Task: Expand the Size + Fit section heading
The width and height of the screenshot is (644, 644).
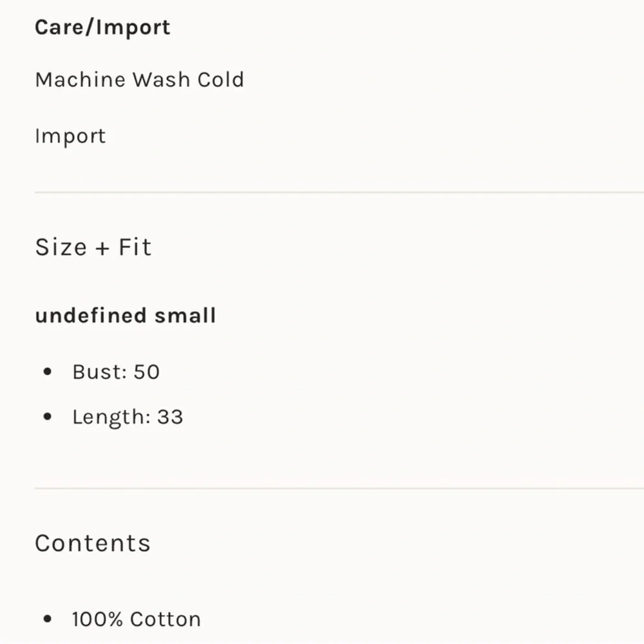Action: coord(93,247)
